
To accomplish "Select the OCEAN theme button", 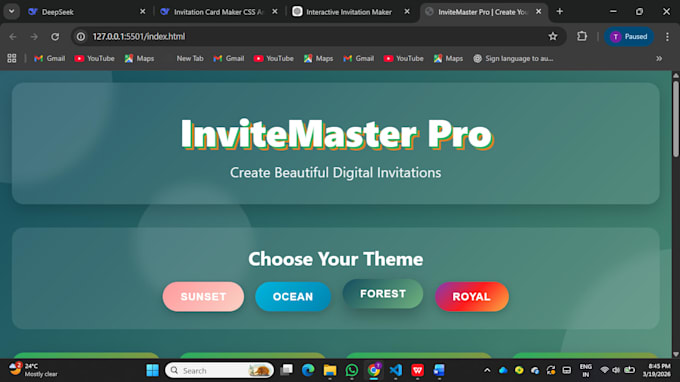I will (x=293, y=297).
